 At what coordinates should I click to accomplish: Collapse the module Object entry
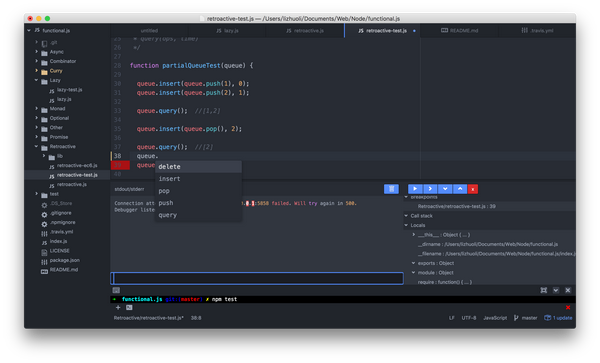(414, 273)
